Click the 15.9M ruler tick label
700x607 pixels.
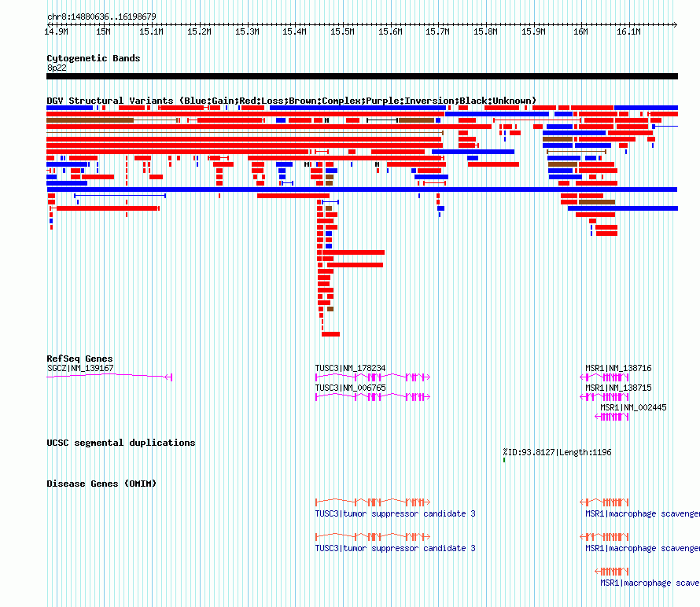[x=533, y=31]
